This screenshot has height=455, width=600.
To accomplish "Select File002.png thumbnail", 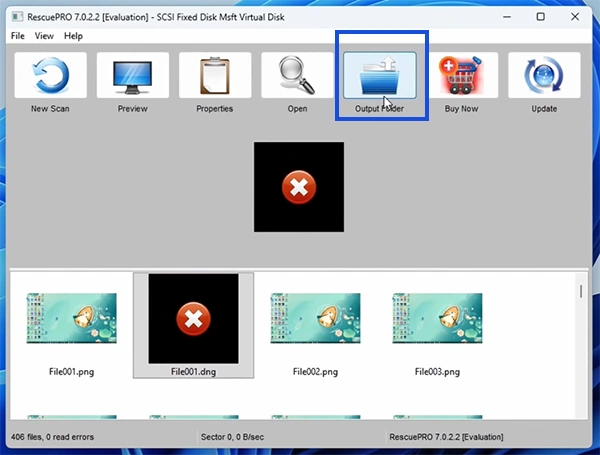I will click(315, 318).
